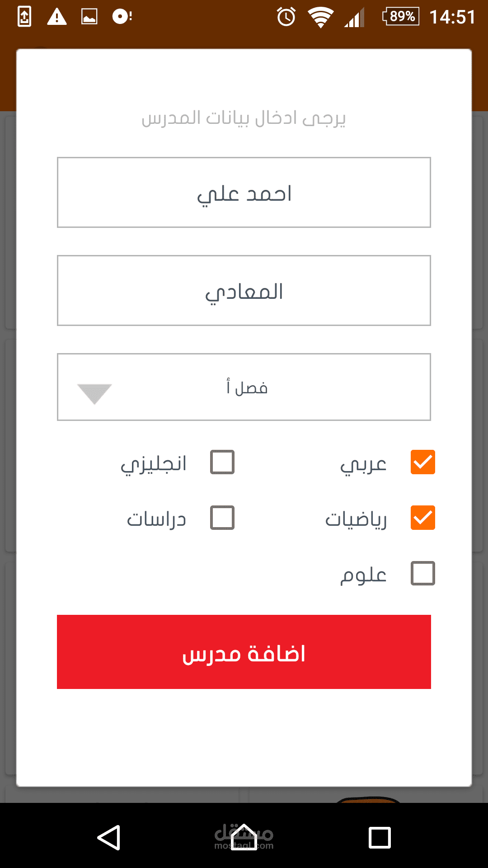Tap the recent apps square icon
The width and height of the screenshot is (488, 868).
(x=380, y=838)
